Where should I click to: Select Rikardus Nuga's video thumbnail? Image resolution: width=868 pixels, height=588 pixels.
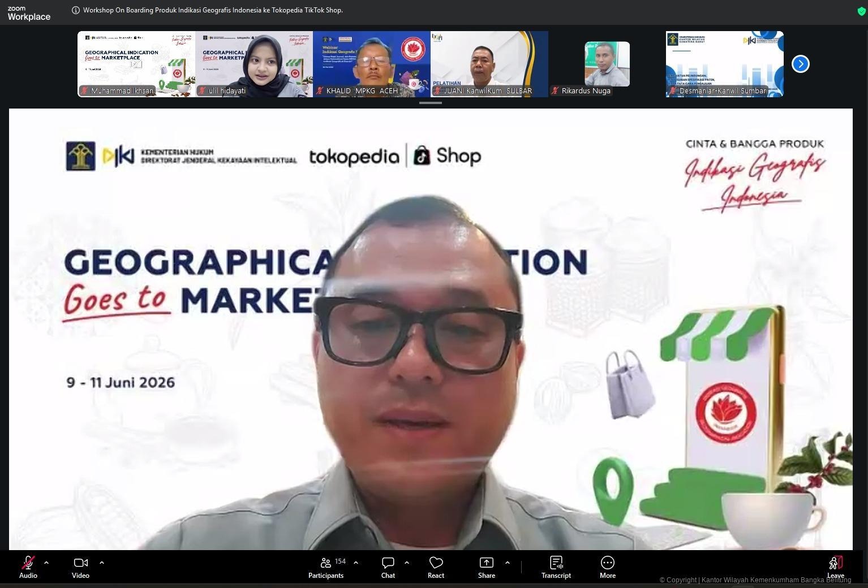pyautogui.click(x=607, y=64)
